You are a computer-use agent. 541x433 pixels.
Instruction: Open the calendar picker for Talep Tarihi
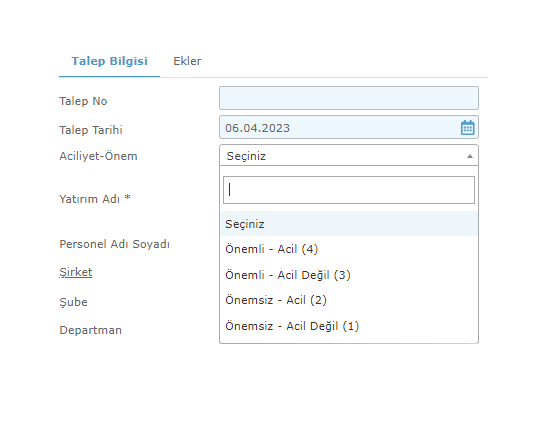[x=468, y=127]
